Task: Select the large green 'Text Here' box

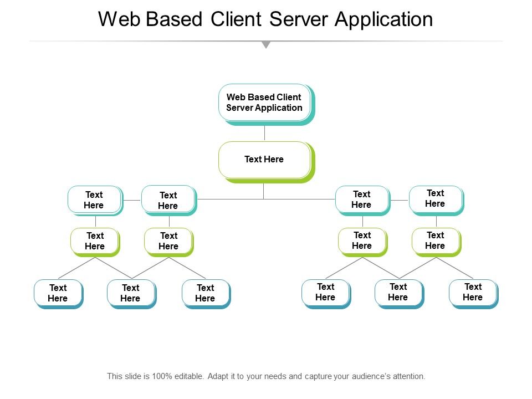Action: 267,162
